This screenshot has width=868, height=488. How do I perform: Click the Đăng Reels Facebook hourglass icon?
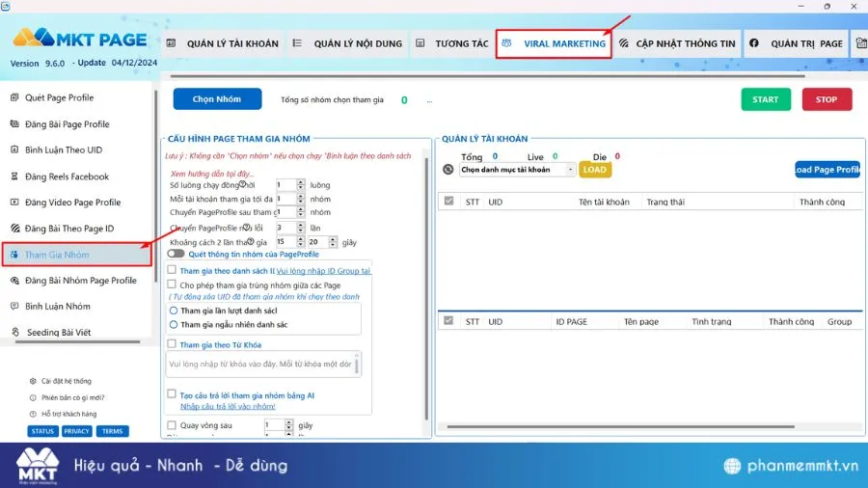point(14,177)
